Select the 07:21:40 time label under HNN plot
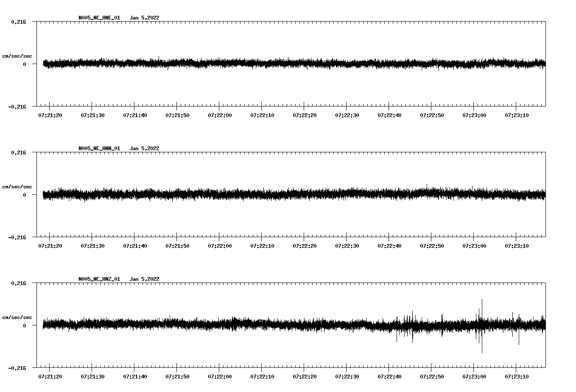 (x=135, y=246)
